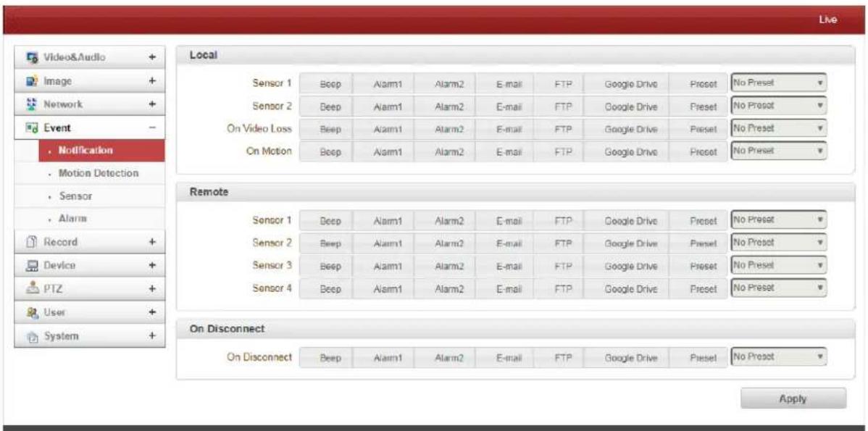This screenshot has height=431, width=868.
Task: Toggle Alarm1 for On Motion
Action: [x=383, y=151]
